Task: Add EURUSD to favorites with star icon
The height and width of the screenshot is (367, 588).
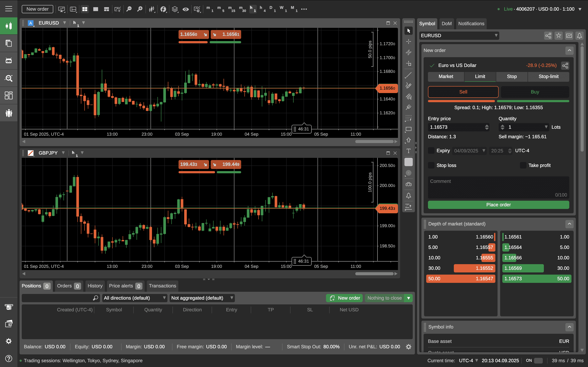Action: click(558, 36)
